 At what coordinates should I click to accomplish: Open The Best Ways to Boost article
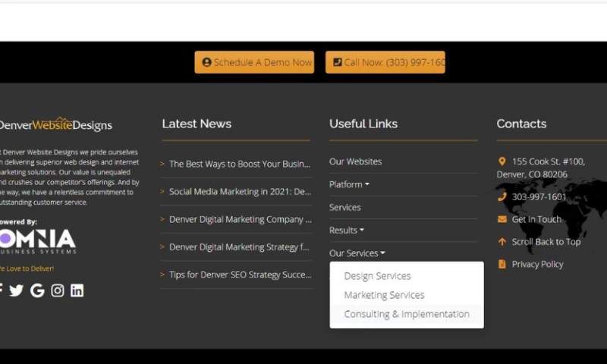239,164
